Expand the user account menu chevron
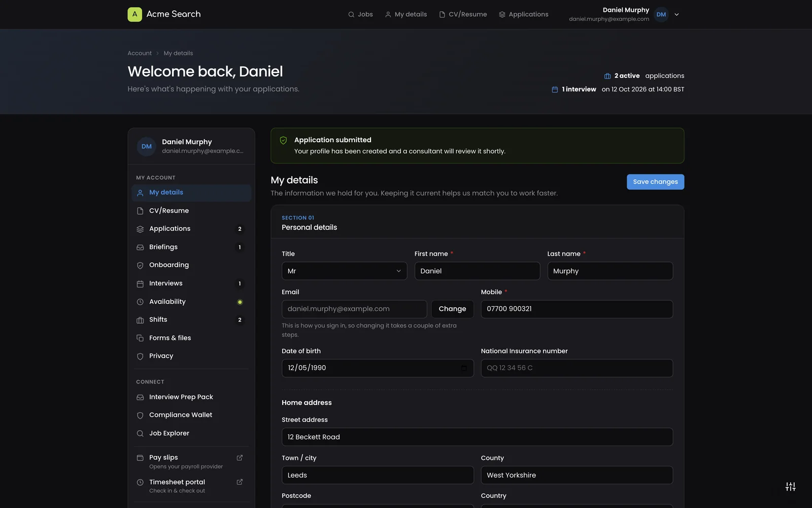 coord(676,15)
